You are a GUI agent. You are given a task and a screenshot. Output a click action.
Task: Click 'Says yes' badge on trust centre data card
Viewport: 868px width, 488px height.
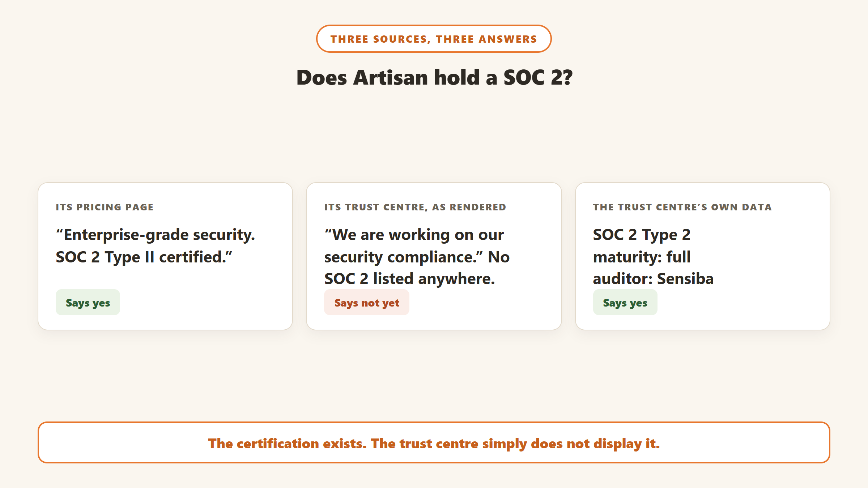(625, 302)
